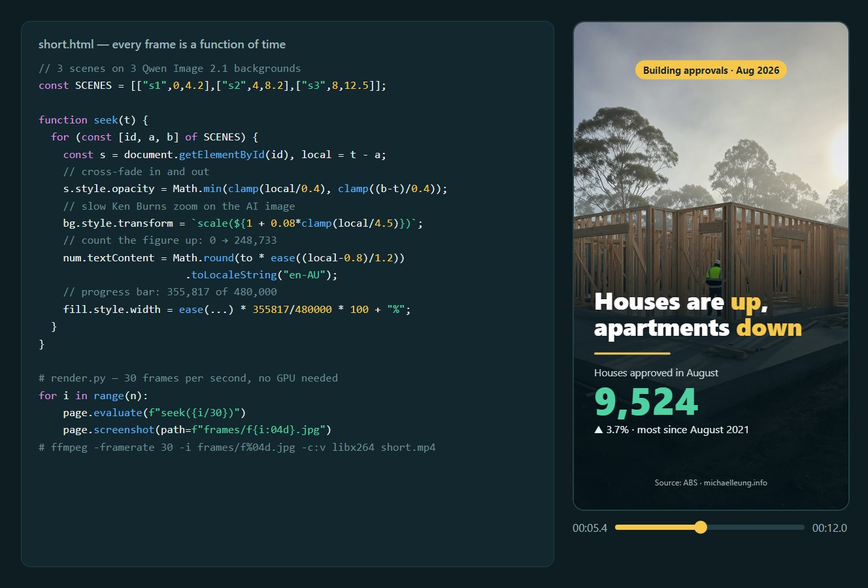868x588 pixels.
Task: Click the yellow playback slider knob
Action: pos(701,527)
